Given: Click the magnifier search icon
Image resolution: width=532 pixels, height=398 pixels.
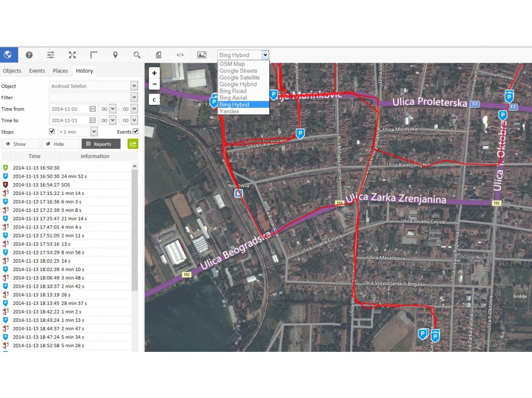Looking at the screenshot, I should (137, 54).
